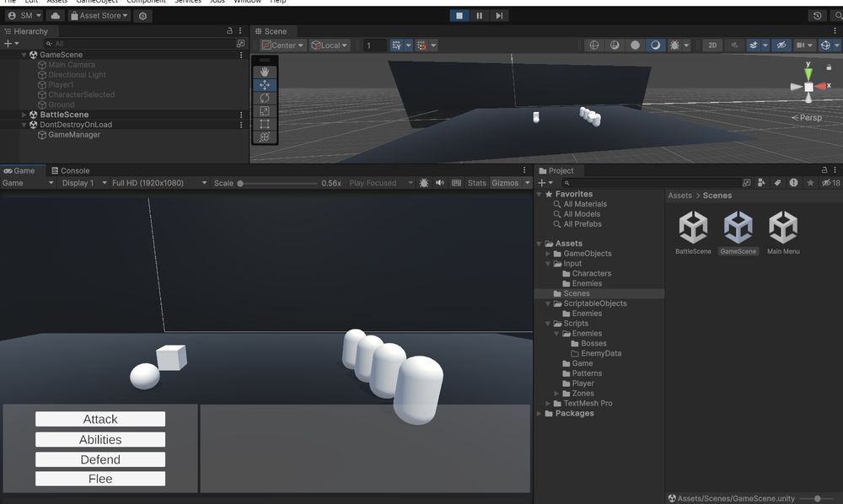Open Scene camera settings

coord(801,46)
